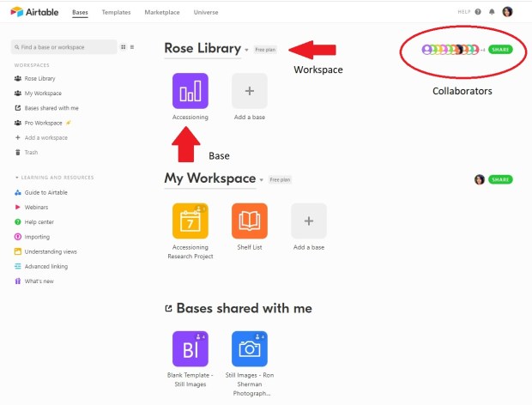The width and height of the screenshot is (532, 405).
Task: Expand Rose Library workspace dropdown arrow
Action: (246, 50)
